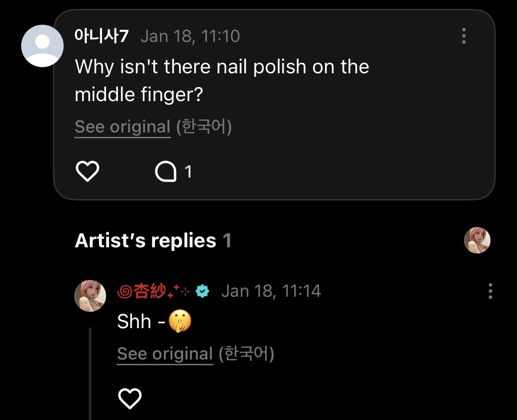Open the 아니사7 username profile
Viewport: 517px width, 420px height.
coord(102,36)
